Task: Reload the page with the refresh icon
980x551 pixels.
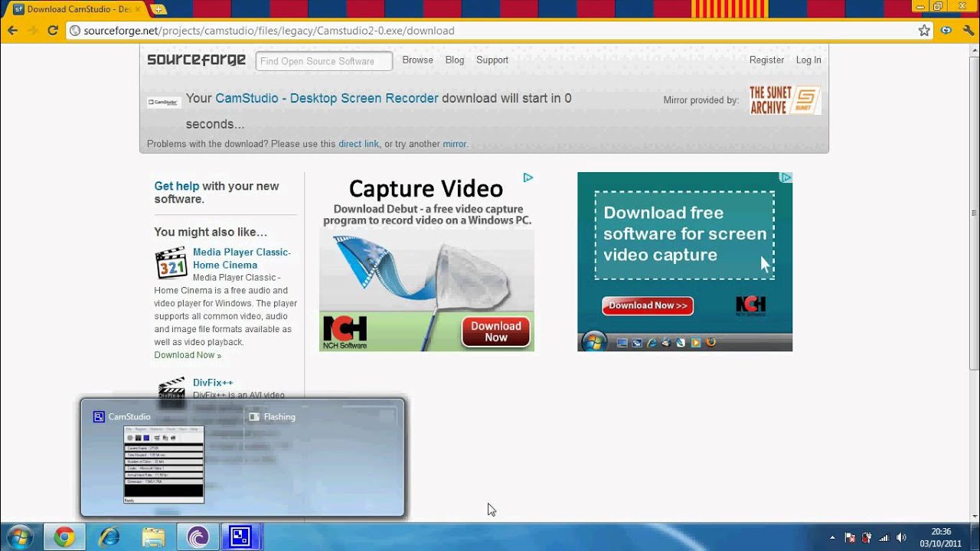Action: coord(53,31)
